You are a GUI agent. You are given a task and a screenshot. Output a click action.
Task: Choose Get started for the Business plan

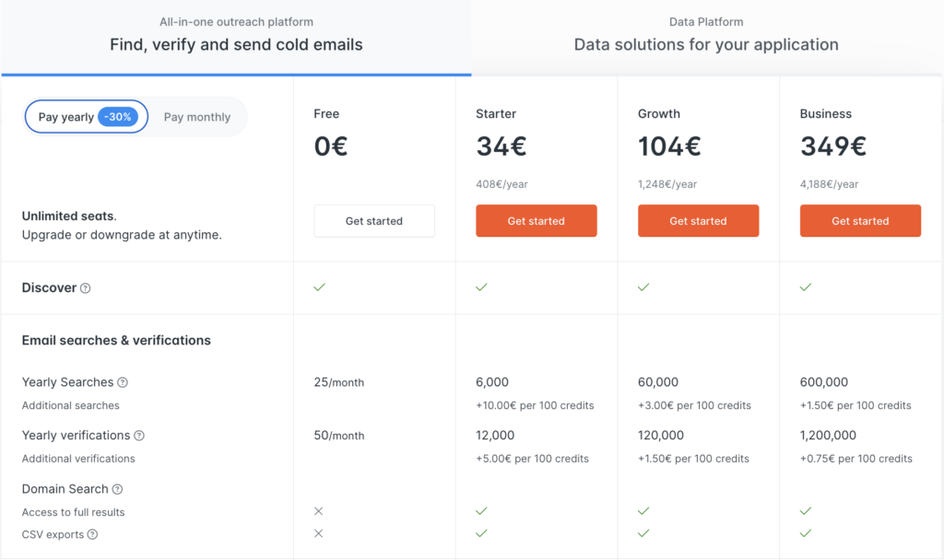(860, 221)
